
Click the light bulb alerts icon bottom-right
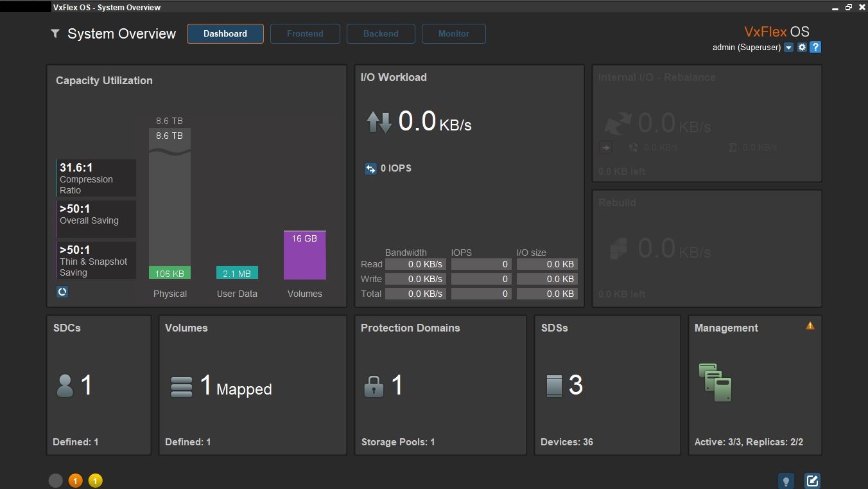pos(786,481)
